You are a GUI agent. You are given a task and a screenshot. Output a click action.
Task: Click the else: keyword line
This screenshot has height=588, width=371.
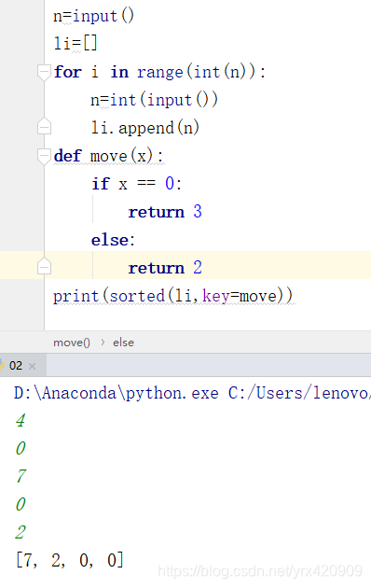coord(113,240)
